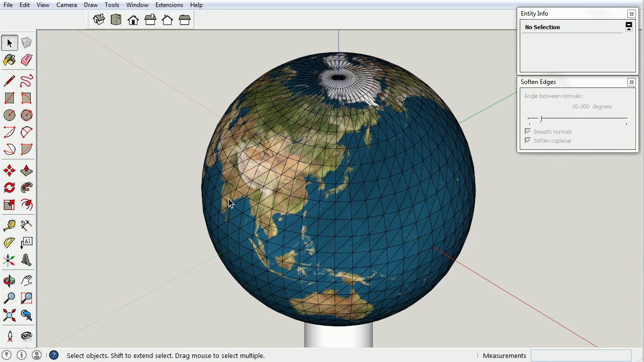The width and height of the screenshot is (644, 362).
Task: Pick the Paint Bucket tool
Action: tap(9, 60)
